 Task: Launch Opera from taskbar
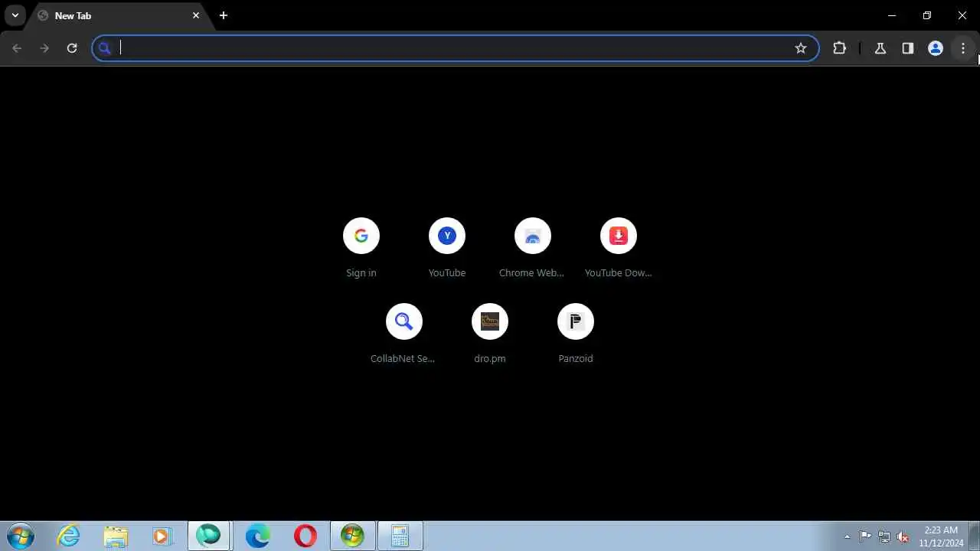tap(305, 536)
